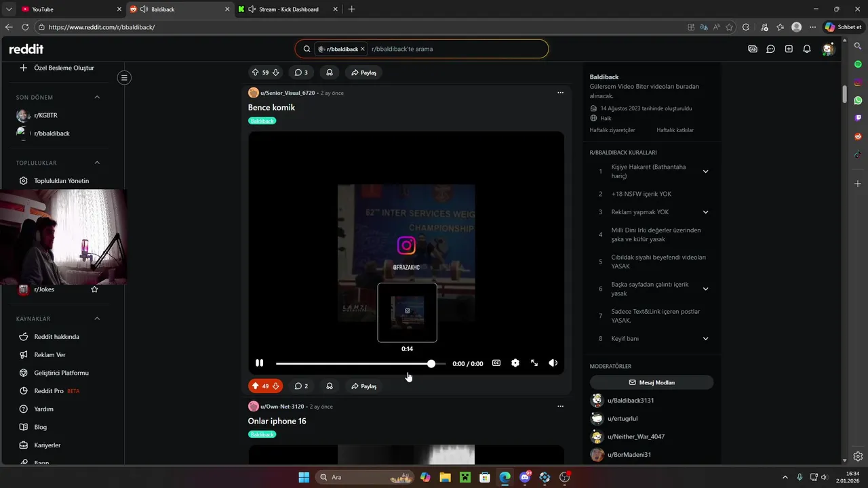Collapse the sidebar hamburger button
This screenshot has height=488, width=868.
pyautogui.click(x=124, y=78)
